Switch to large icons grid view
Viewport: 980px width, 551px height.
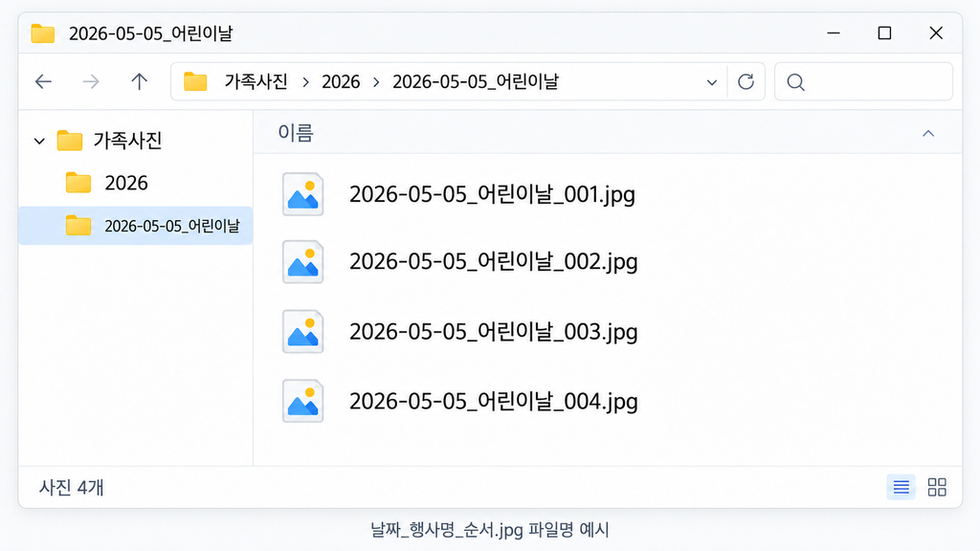pos(937,487)
